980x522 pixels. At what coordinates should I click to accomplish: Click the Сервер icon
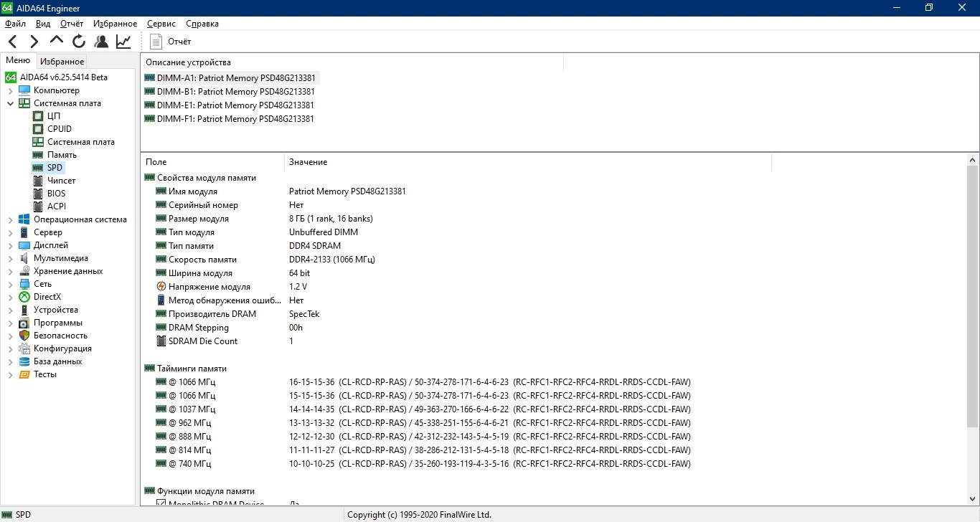pos(24,232)
